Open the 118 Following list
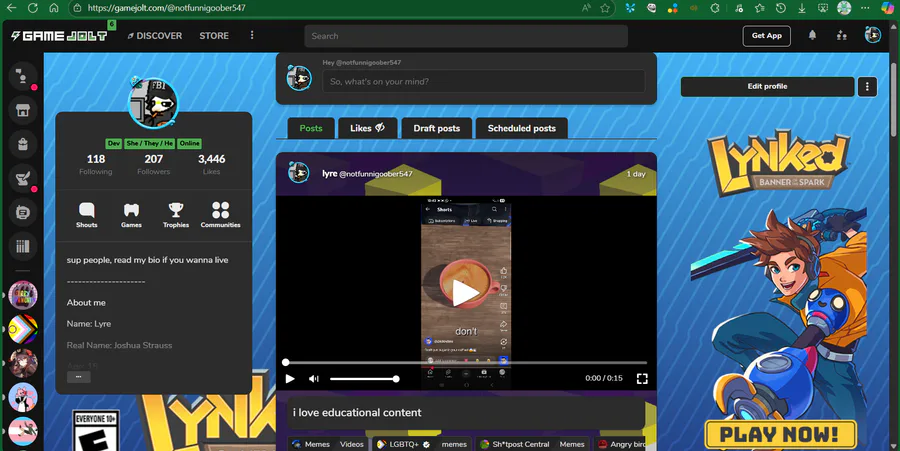 coord(96,164)
